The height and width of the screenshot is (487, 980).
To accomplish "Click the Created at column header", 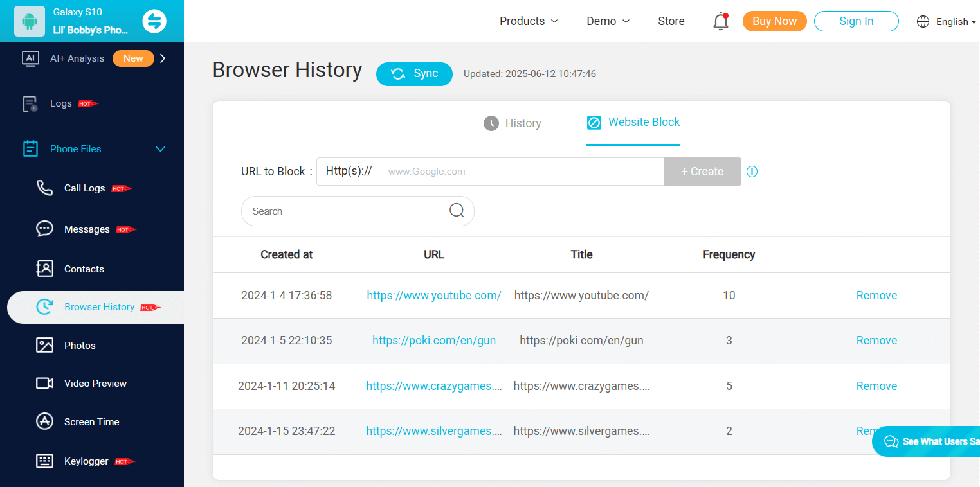I will 286,254.
